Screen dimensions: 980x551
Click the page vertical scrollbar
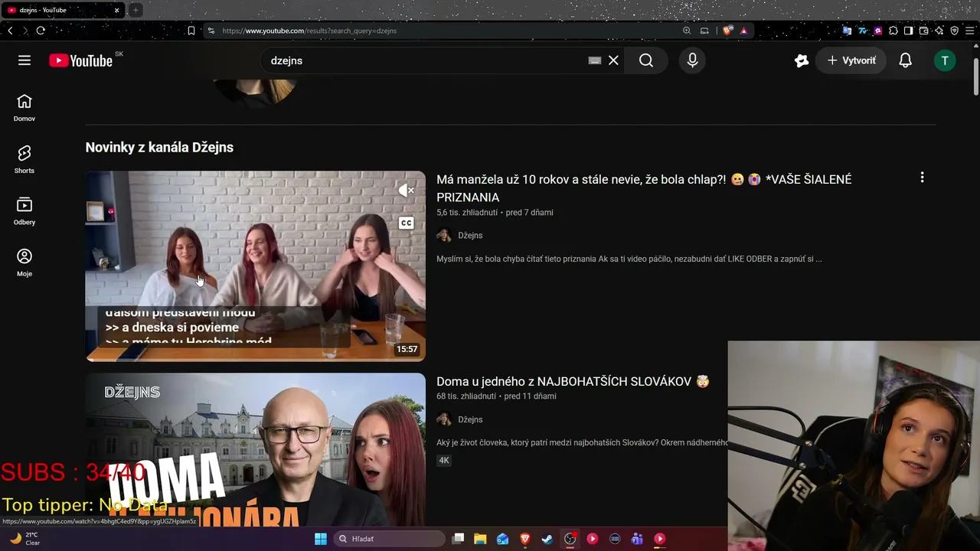[976, 77]
